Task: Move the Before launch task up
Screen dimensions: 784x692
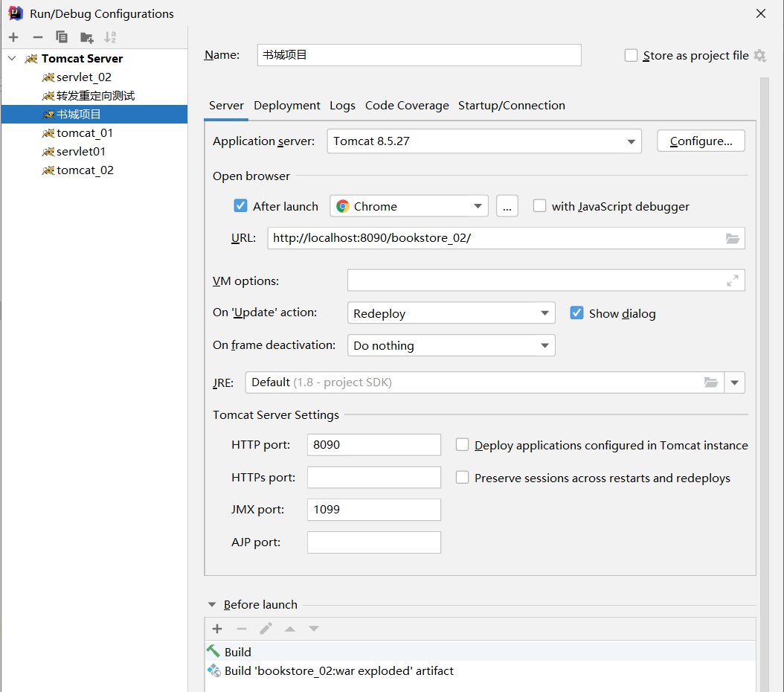Action: point(290,629)
